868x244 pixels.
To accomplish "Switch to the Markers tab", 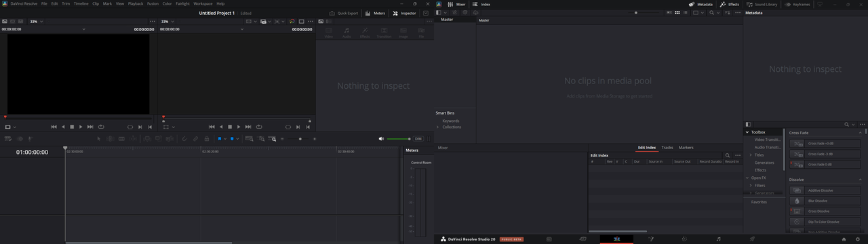I will pyautogui.click(x=686, y=147).
